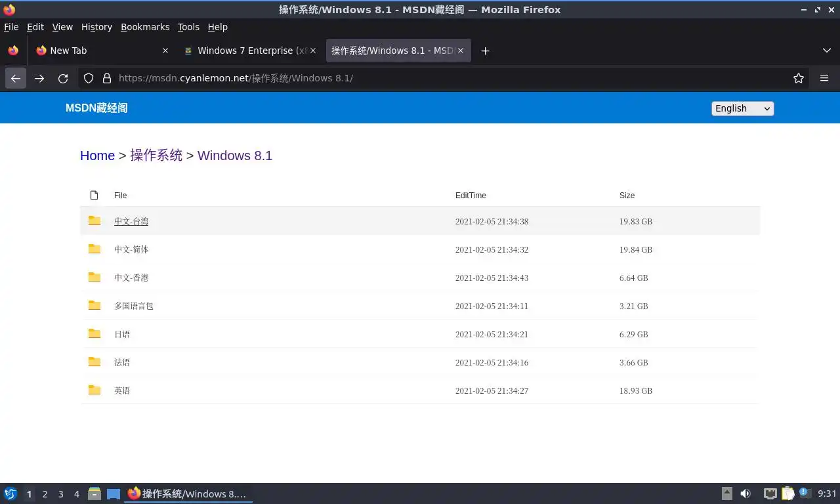Open the Firefox hamburger application menu
The height and width of the screenshot is (504, 840).
824,78
